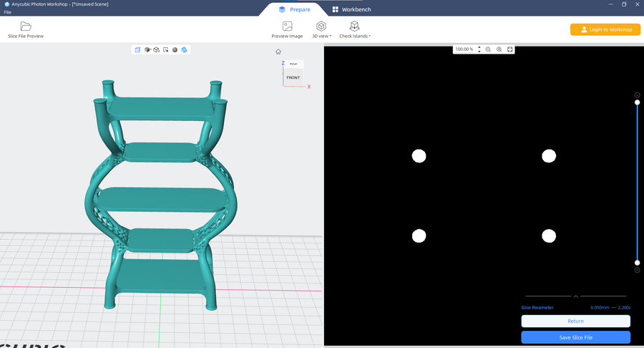Click the box selection tool icon
This screenshot has height=348, width=644.
(x=165, y=50)
